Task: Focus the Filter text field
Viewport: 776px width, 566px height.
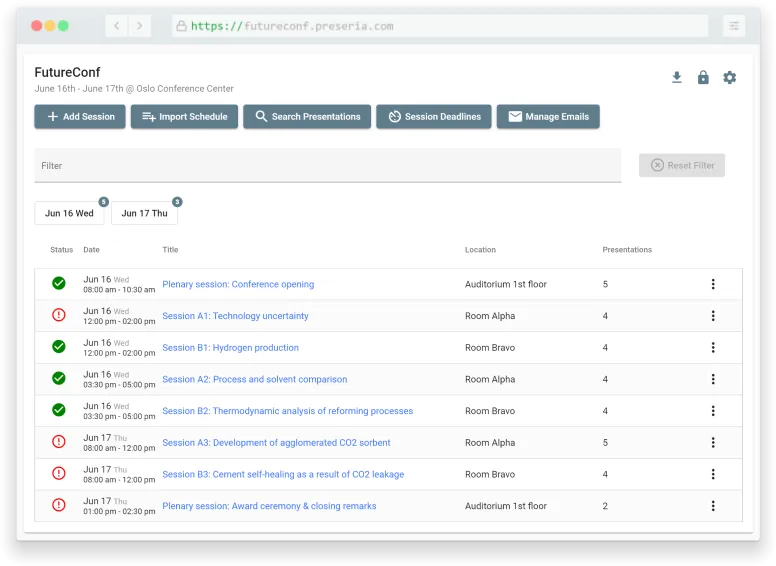Action: [327, 166]
